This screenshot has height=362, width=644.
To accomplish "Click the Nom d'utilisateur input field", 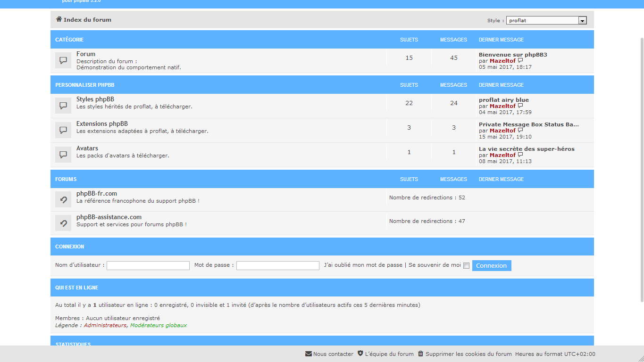I will (148, 265).
